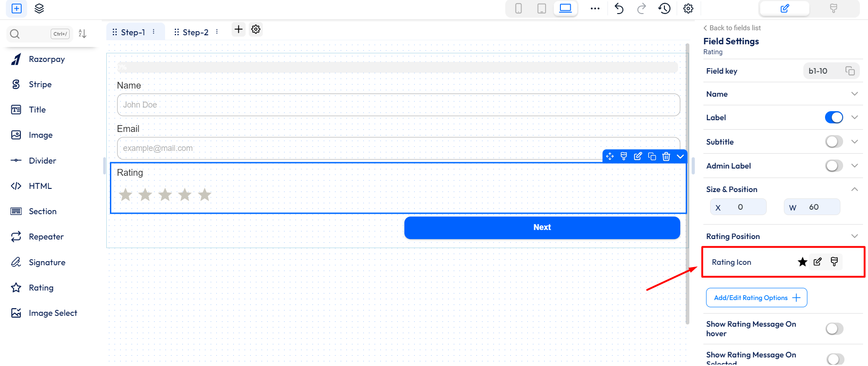Delete the selected Rating field
Viewport: 868px width, 366px height.
tap(666, 156)
